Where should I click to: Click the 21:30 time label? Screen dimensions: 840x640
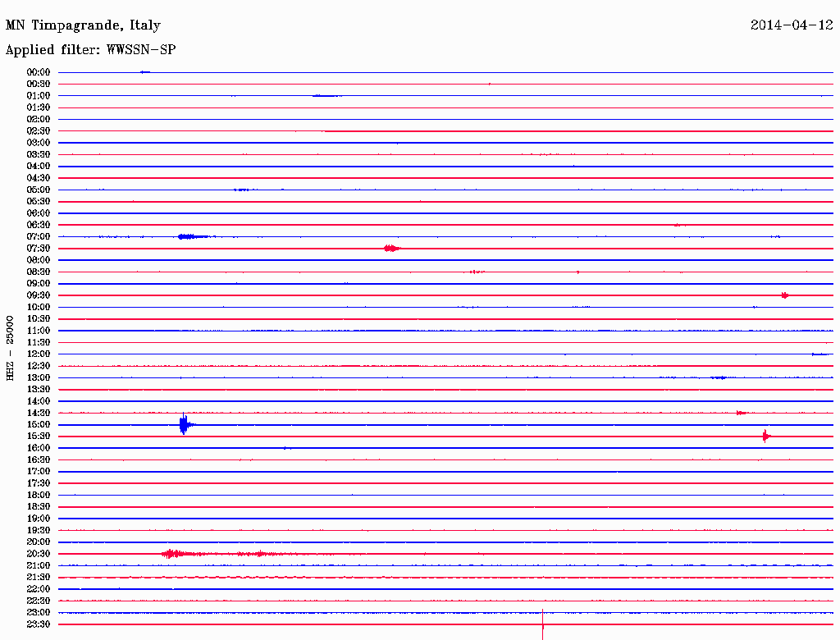(x=39, y=578)
